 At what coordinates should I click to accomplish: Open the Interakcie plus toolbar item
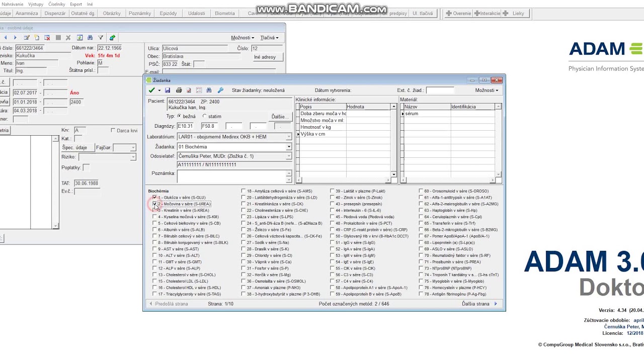point(487,14)
